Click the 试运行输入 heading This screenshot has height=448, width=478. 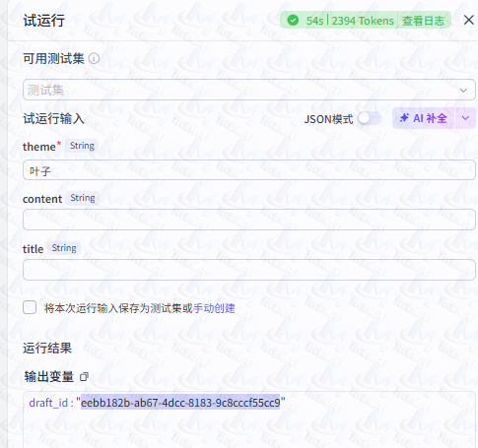(53, 118)
